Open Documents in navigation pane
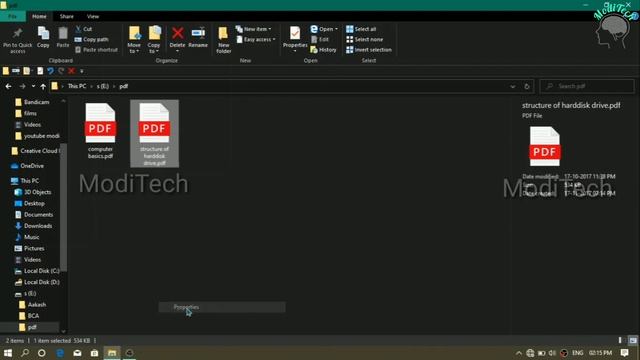The image size is (640, 360). pos(34,215)
